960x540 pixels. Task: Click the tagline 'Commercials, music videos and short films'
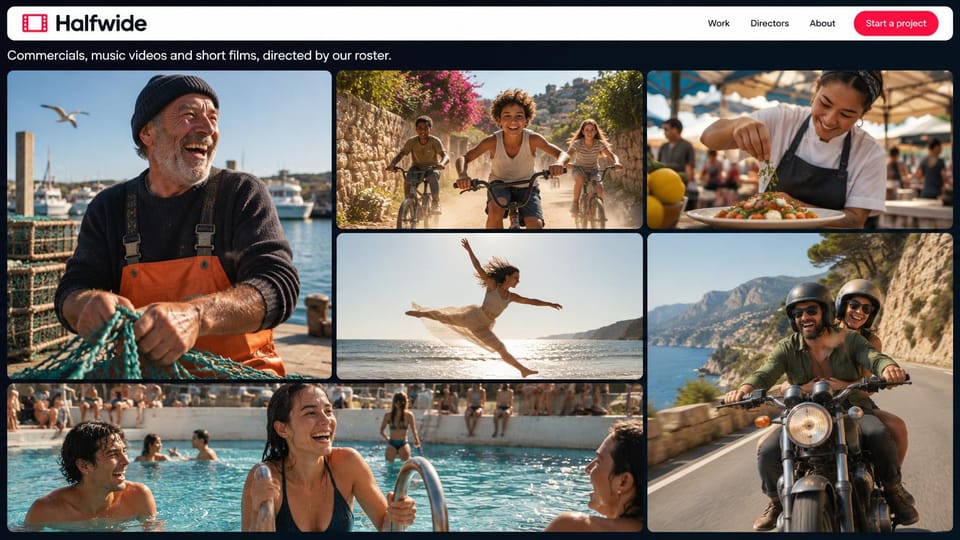pyautogui.click(x=133, y=56)
